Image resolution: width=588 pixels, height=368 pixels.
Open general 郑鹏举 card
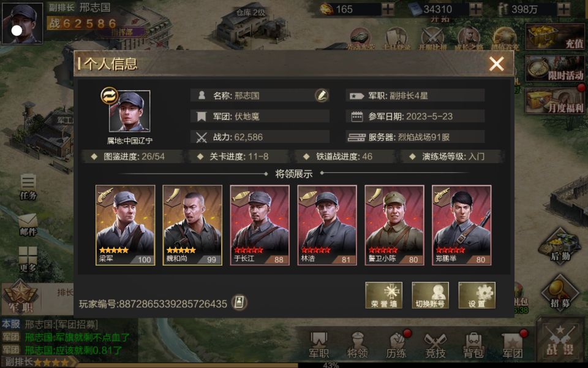coord(462,225)
